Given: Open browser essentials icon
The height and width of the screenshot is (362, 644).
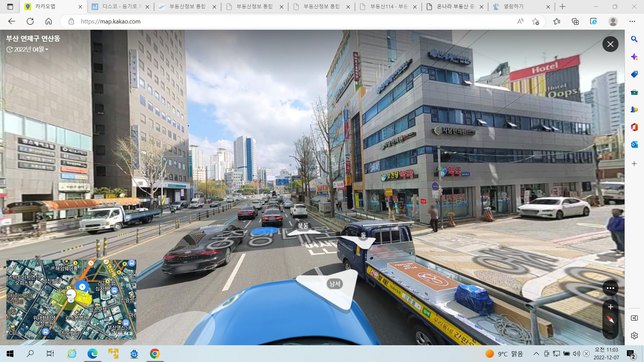Looking at the screenshot, I should (x=593, y=21).
